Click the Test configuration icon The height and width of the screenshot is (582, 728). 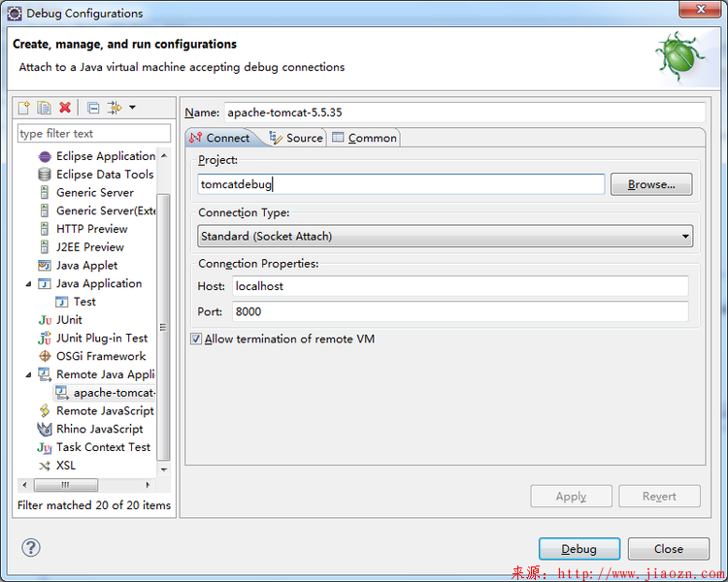62,302
